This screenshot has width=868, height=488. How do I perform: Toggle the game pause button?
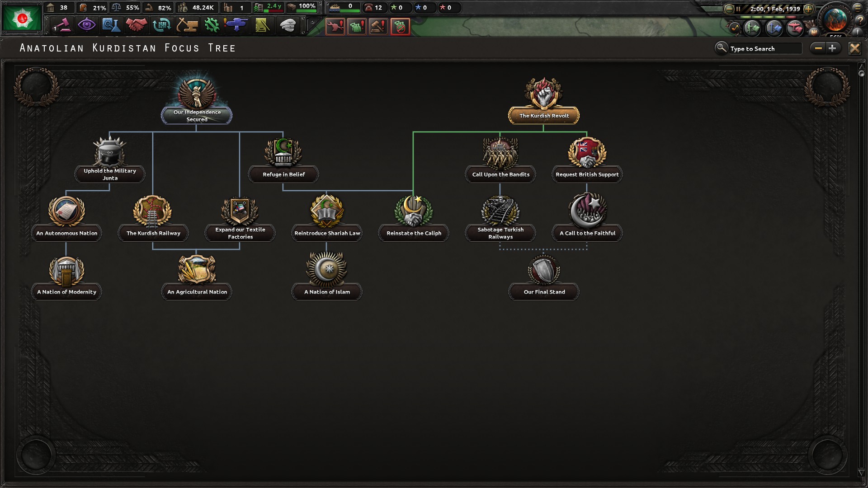[738, 9]
